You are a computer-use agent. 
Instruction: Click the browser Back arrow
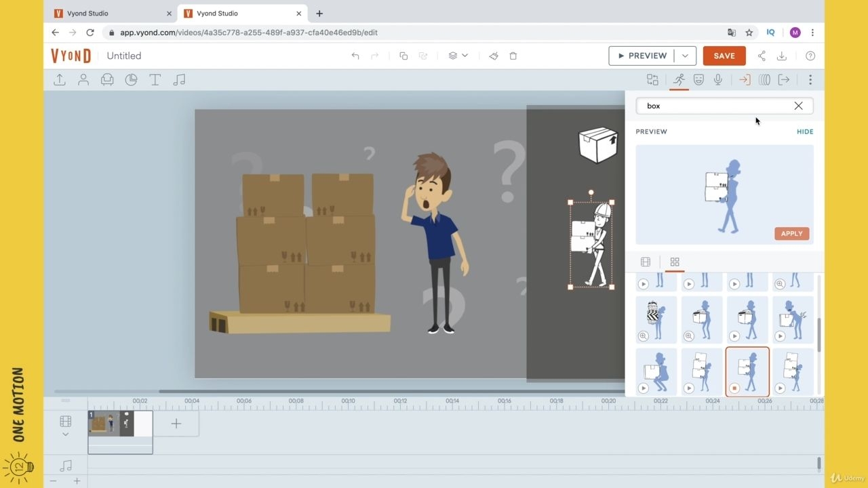(56, 33)
